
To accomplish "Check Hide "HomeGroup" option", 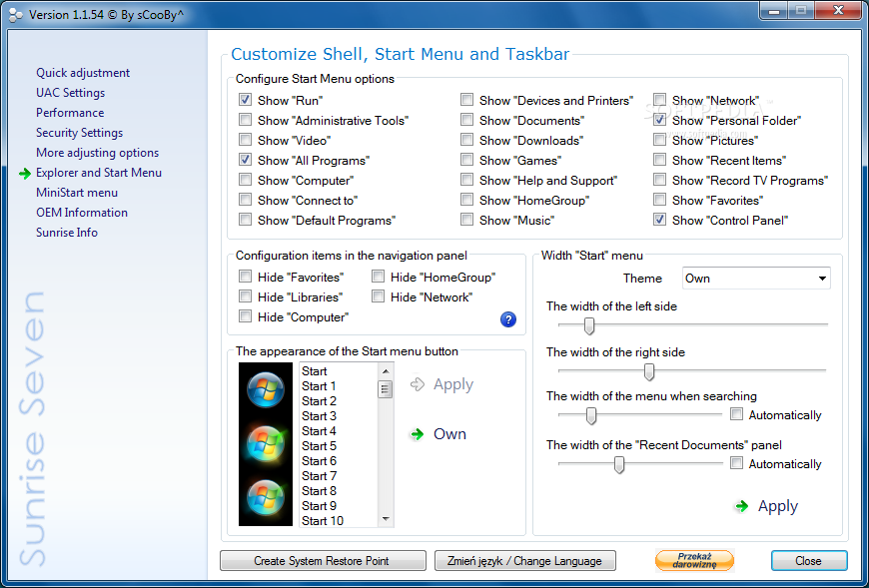I will click(x=378, y=277).
